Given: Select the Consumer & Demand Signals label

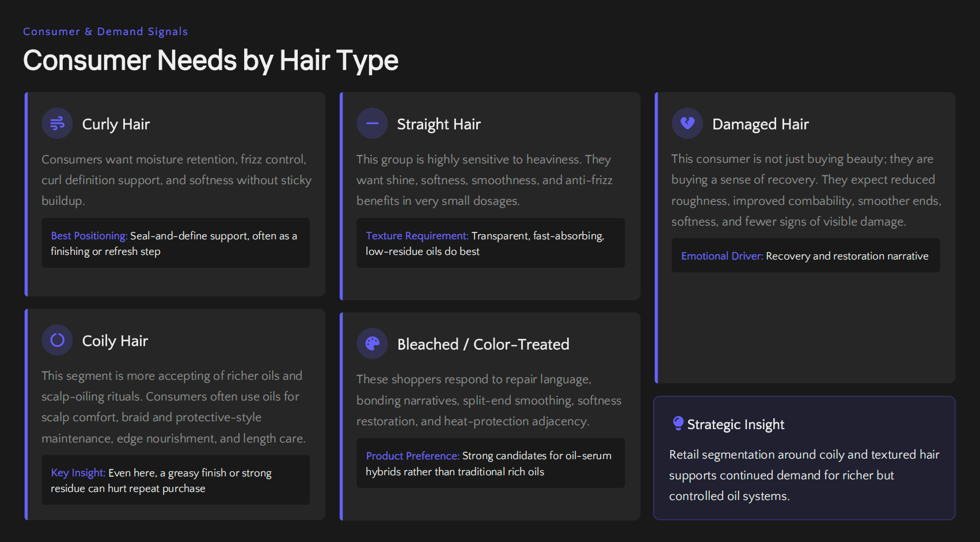Looking at the screenshot, I should [105, 32].
